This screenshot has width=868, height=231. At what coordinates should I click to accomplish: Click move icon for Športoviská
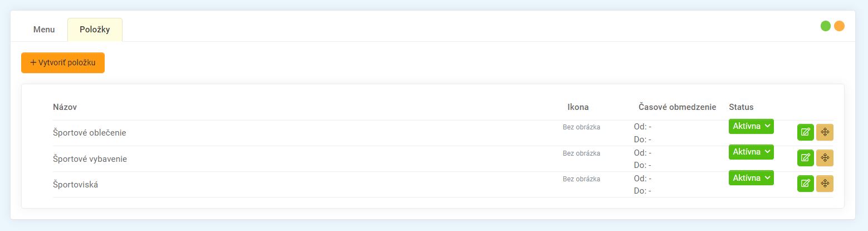(825, 184)
